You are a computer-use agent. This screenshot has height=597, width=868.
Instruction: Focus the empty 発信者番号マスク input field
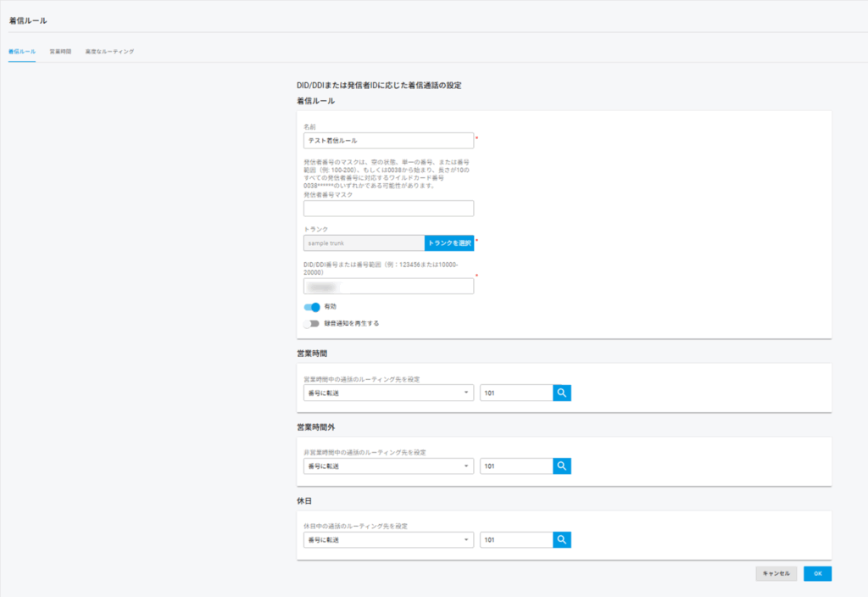coord(388,209)
